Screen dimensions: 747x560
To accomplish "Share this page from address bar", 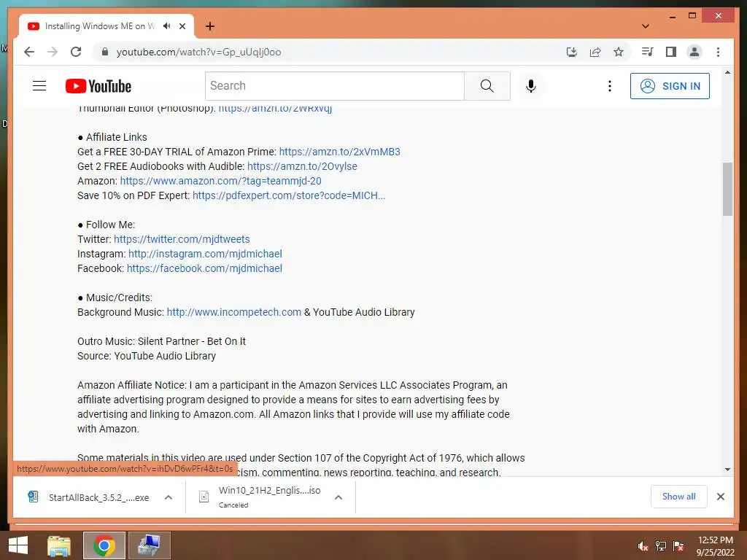I will coord(595,52).
